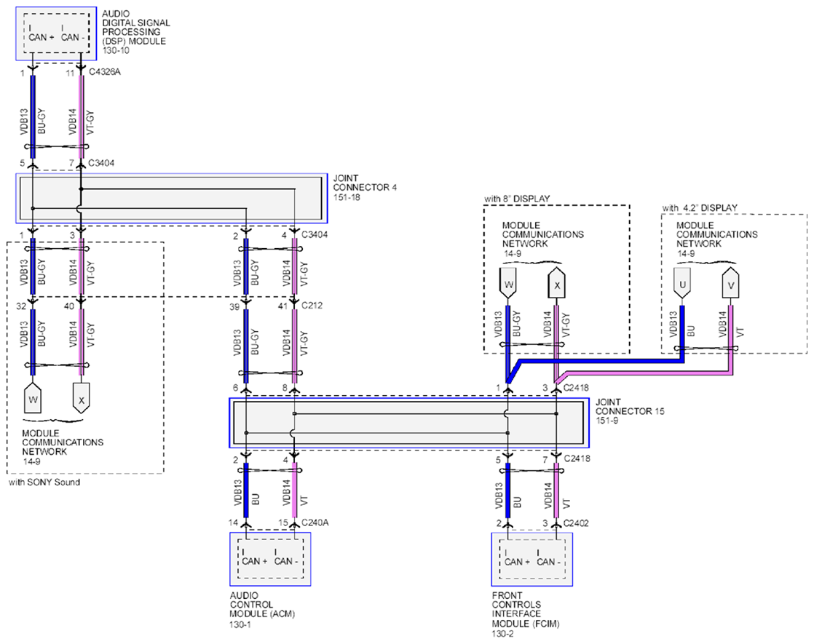814x644 pixels.
Task: Select the Audio DSP Module title text
Action: 136,27
